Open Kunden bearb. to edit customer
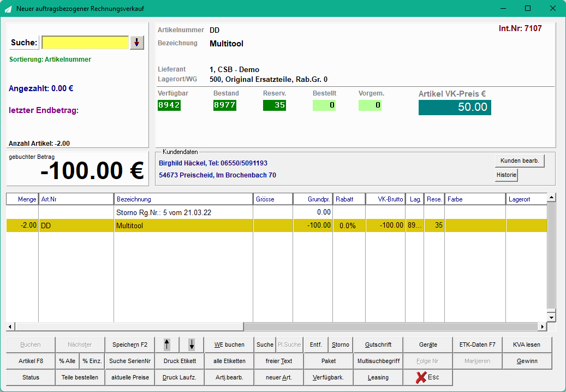566x392 pixels. [x=520, y=161]
